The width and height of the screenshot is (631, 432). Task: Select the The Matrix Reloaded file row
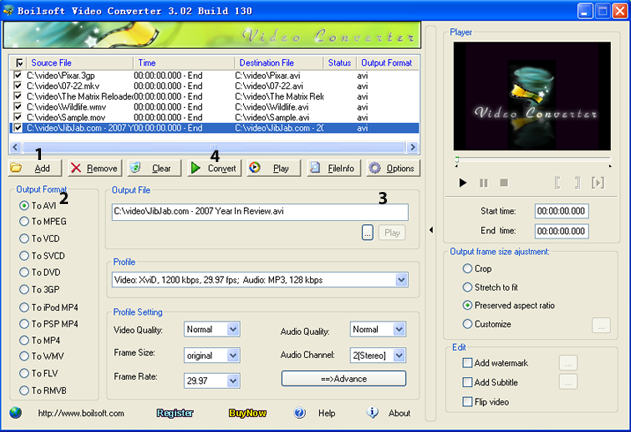coord(214,96)
